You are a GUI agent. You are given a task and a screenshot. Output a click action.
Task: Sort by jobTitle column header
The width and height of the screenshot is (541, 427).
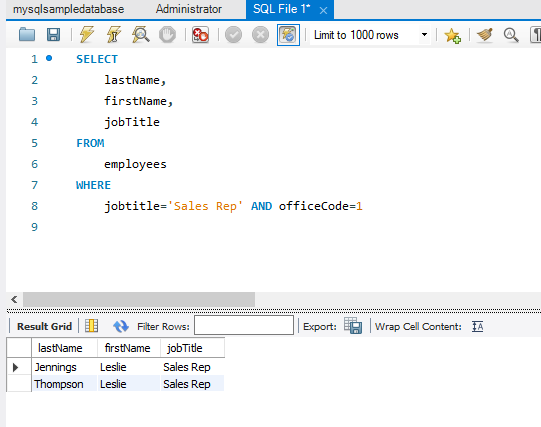point(193,348)
